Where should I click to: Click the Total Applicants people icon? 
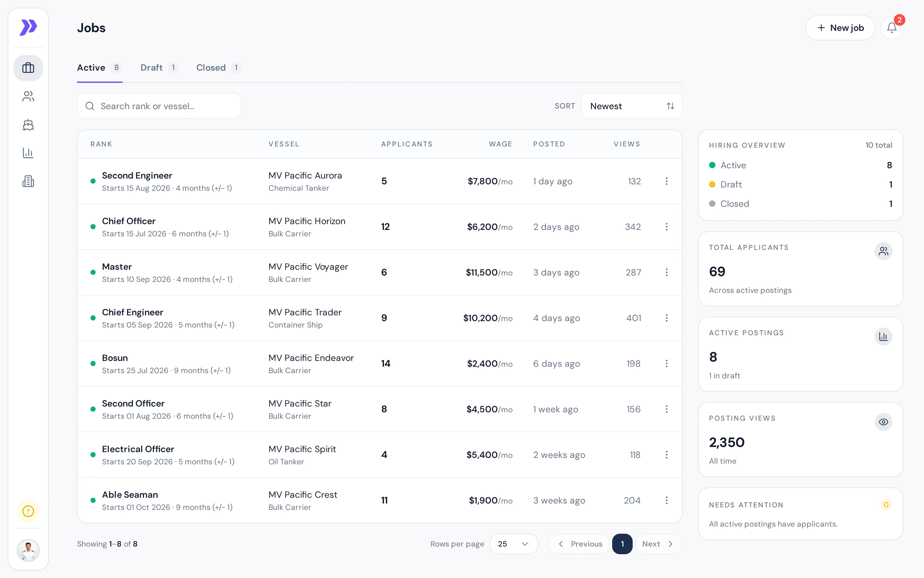tap(883, 251)
